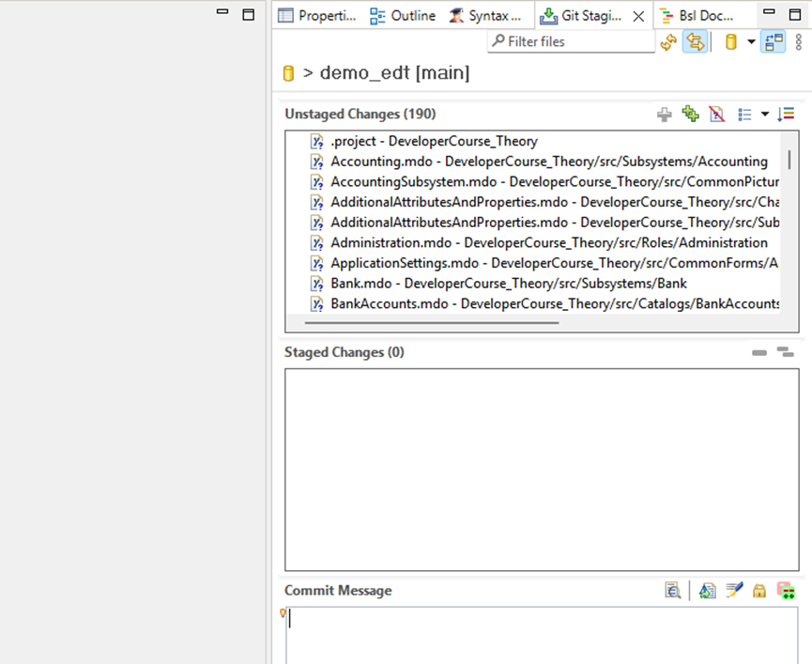Click the hide untracked files icon
The image size is (812, 664).
point(717,115)
